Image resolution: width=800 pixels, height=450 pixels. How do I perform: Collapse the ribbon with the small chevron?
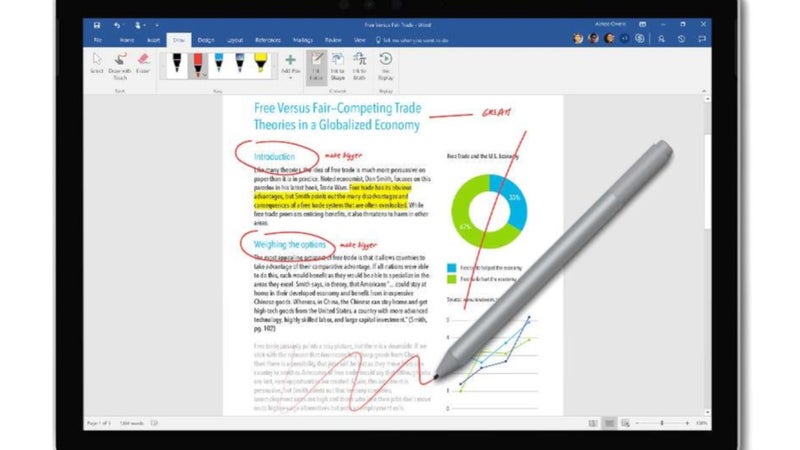point(704,91)
